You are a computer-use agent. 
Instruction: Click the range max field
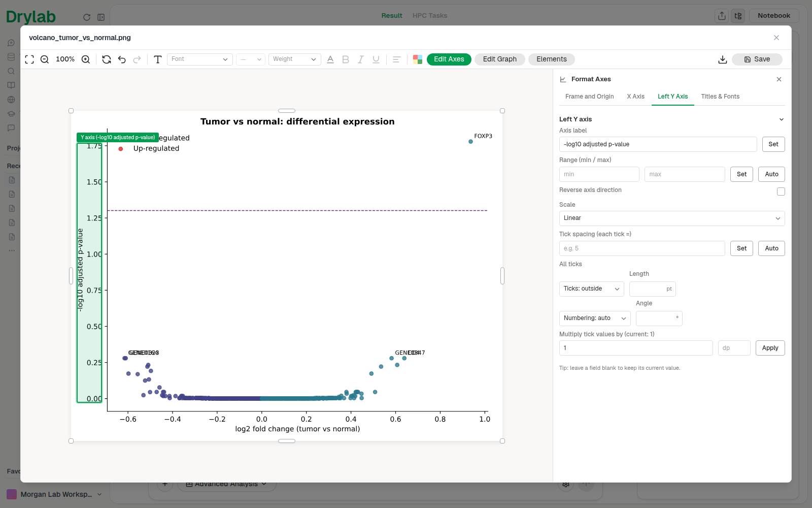[685, 174]
